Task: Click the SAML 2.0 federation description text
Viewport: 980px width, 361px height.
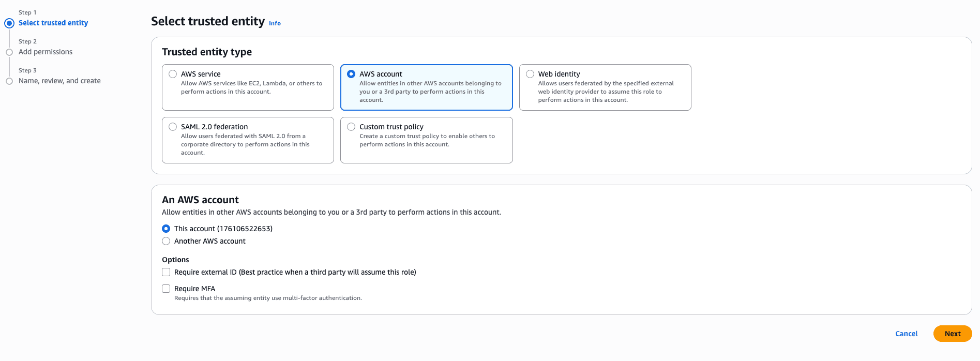Action: (x=245, y=144)
